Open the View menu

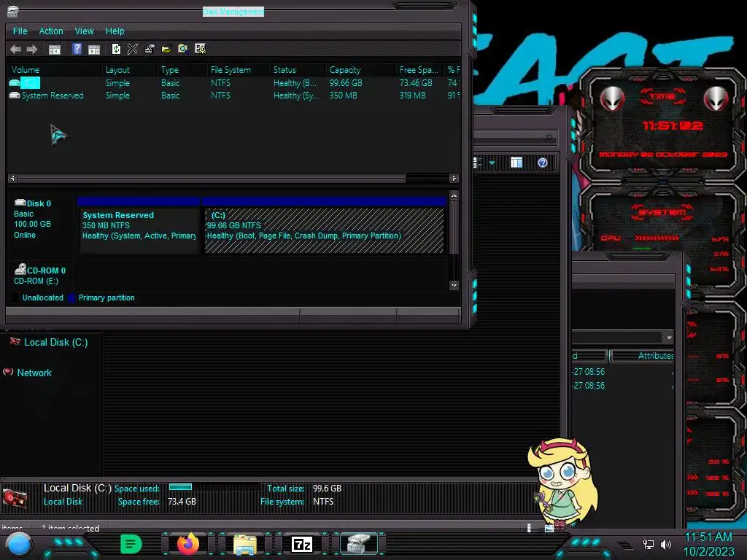click(85, 31)
